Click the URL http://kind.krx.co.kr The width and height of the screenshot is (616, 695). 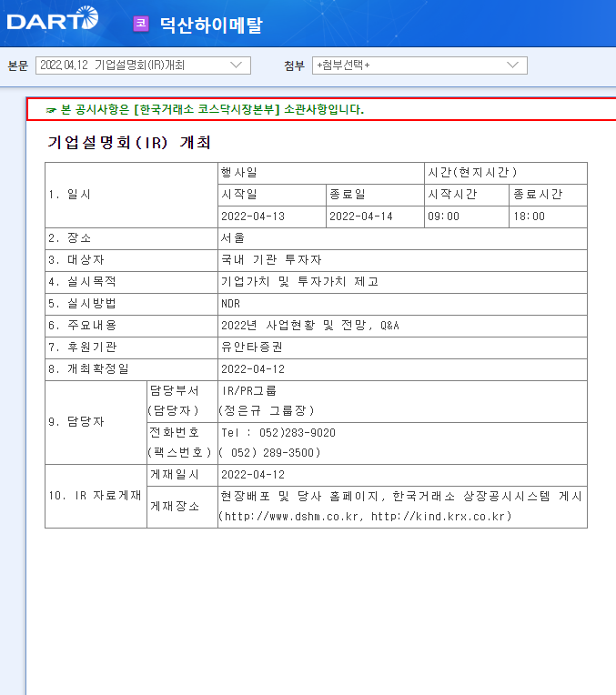point(439,517)
